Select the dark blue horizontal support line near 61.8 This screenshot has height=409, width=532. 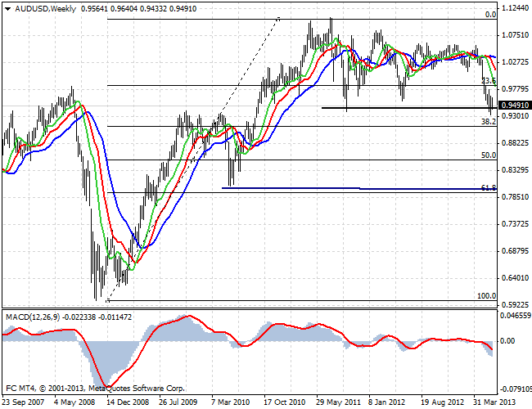(359, 188)
